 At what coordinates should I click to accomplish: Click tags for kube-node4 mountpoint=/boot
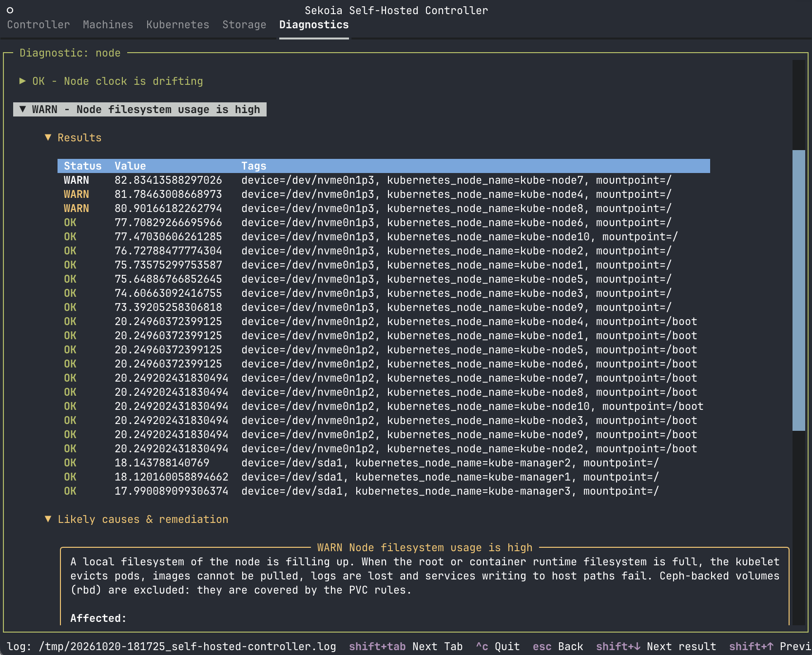tap(469, 322)
